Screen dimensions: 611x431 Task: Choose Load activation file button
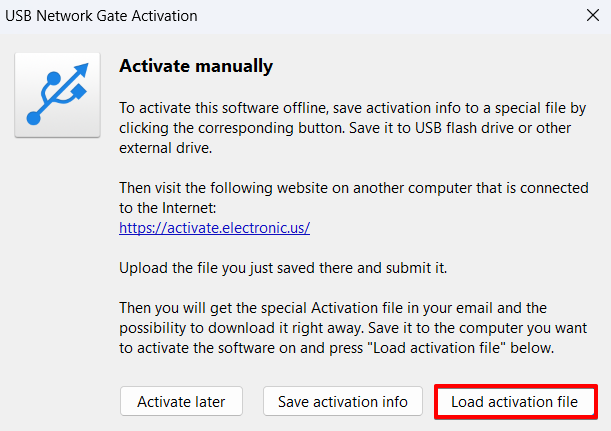(x=515, y=402)
